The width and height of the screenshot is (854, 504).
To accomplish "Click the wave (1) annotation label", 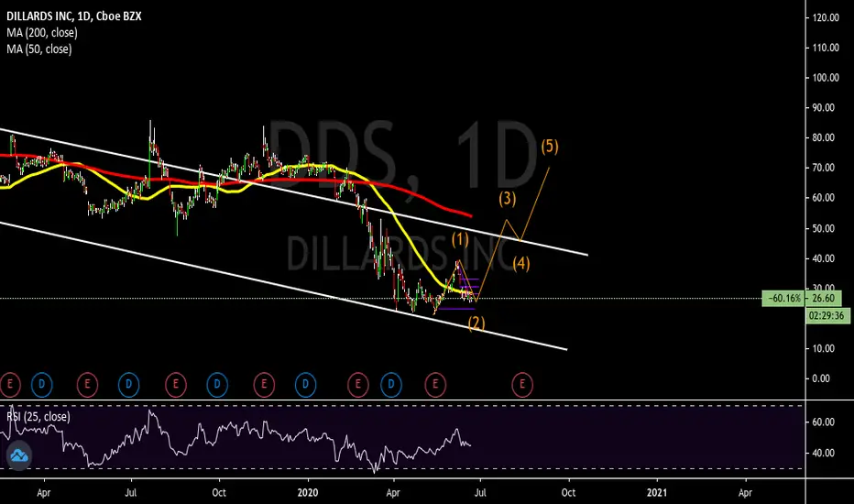I will coord(460,239).
